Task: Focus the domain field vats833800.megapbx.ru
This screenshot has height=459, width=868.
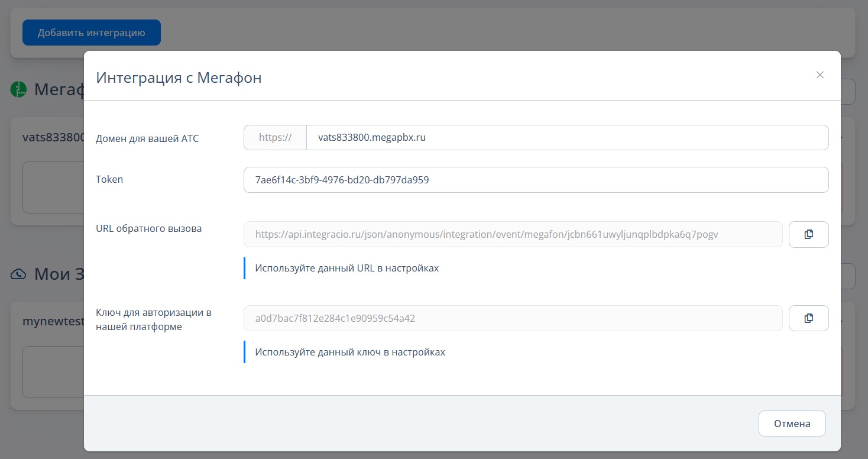Action: pos(568,137)
